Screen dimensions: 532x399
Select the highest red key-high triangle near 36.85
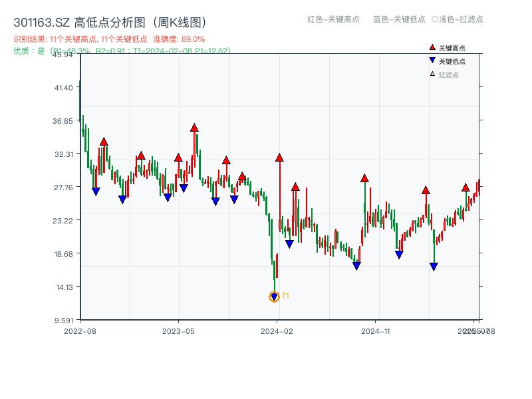[194, 128]
